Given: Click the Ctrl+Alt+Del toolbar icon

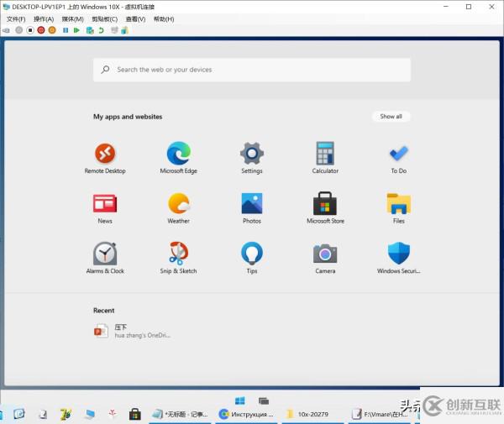Looking at the screenshot, I should click(6, 30).
